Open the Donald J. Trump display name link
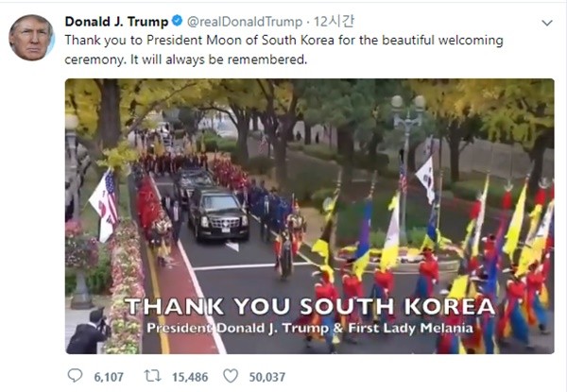The width and height of the screenshot is (567, 392). (x=116, y=22)
